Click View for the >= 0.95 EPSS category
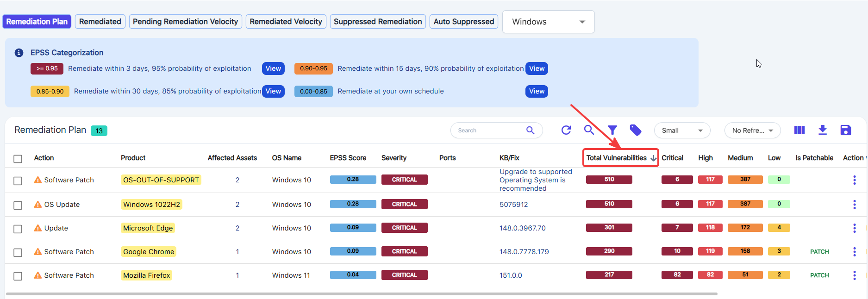 click(x=273, y=69)
